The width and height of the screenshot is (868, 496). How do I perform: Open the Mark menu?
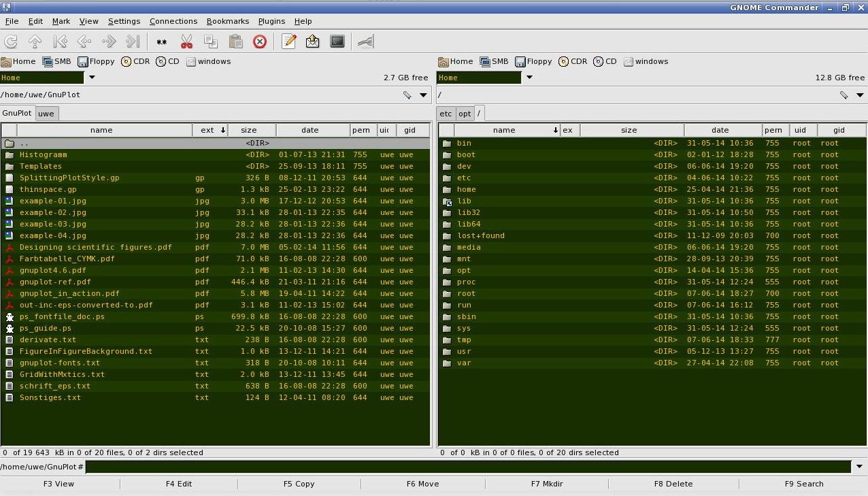pos(61,21)
